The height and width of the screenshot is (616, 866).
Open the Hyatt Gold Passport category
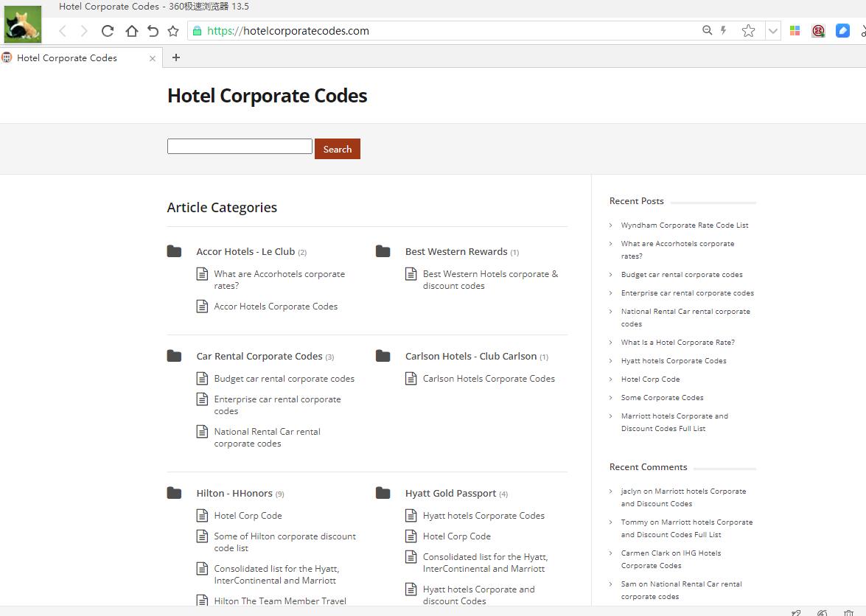pyautogui.click(x=450, y=494)
